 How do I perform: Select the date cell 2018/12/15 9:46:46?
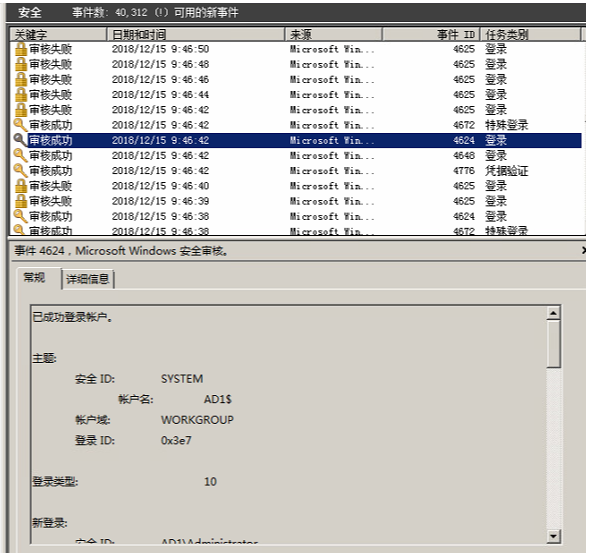click(160, 79)
